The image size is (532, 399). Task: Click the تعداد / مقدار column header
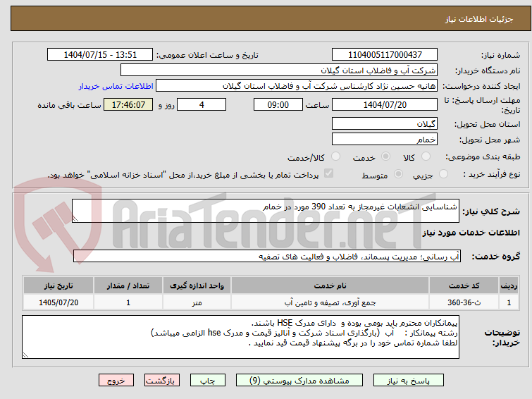pyautogui.click(x=128, y=286)
